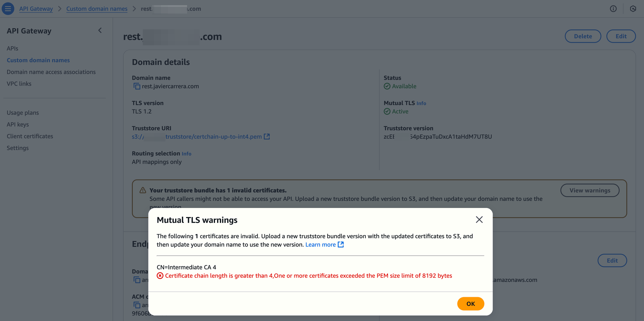
Task: Select Custom domain names in sidebar
Action: (x=38, y=60)
